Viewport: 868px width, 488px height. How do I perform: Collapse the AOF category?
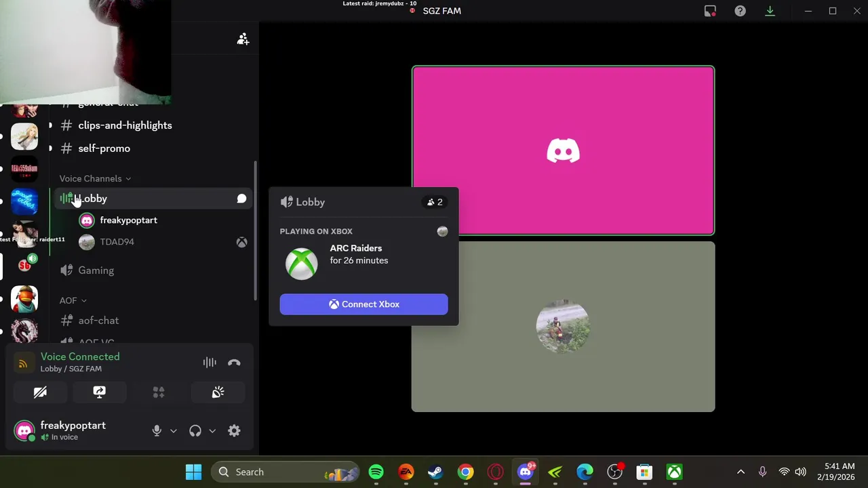73,300
